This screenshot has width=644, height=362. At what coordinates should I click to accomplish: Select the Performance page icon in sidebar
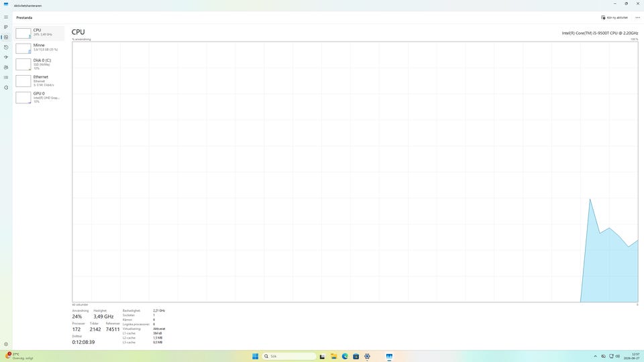(x=6, y=38)
